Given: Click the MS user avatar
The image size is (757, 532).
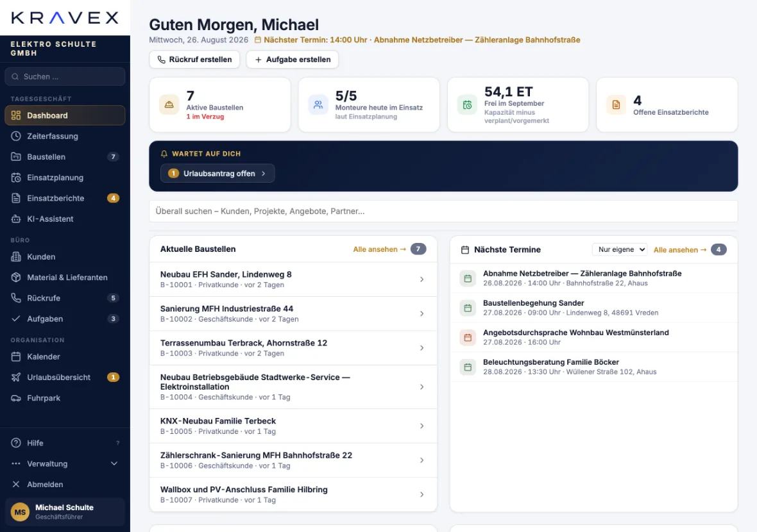Looking at the screenshot, I should point(21,512).
